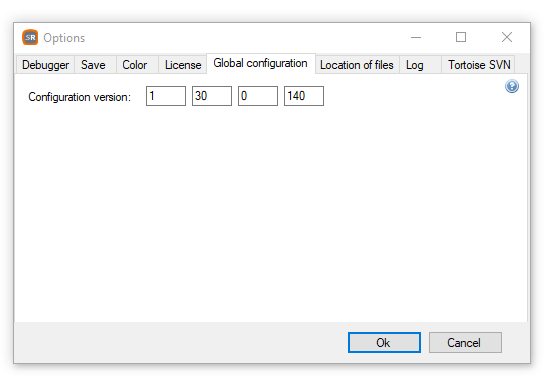The image size is (548, 383).
Task: Click the Ok button
Action: 384,342
